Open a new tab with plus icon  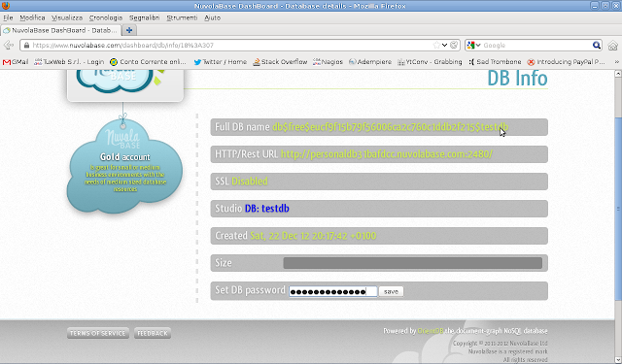[129, 30]
